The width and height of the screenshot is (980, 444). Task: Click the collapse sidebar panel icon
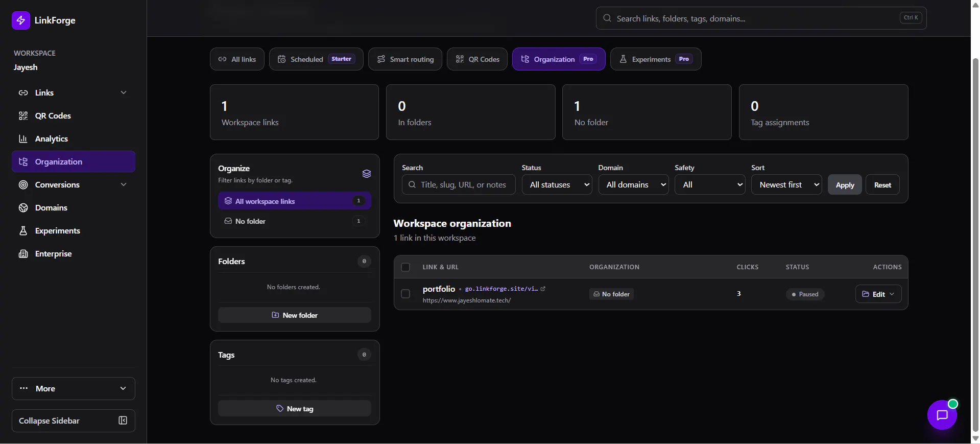click(x=123, y=420)
